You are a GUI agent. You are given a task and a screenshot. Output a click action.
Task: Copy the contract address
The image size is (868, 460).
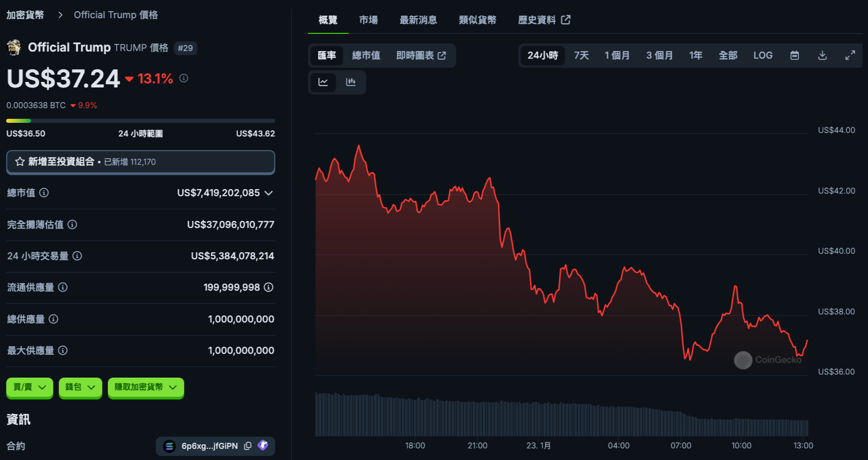[248, 446]
